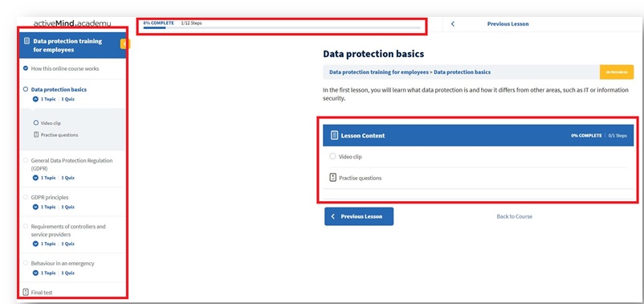Screen dimensions: 644x304
Task: Click left chevron beside top Previous Lesson
Action: pos(453,24)
